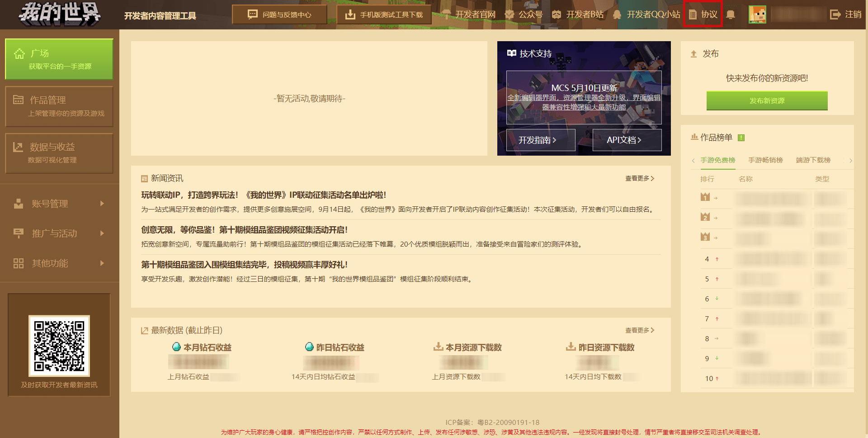868x438 pixels.
Task: Switch to the 端游下载榜 tab
Action: coord(813,160)
